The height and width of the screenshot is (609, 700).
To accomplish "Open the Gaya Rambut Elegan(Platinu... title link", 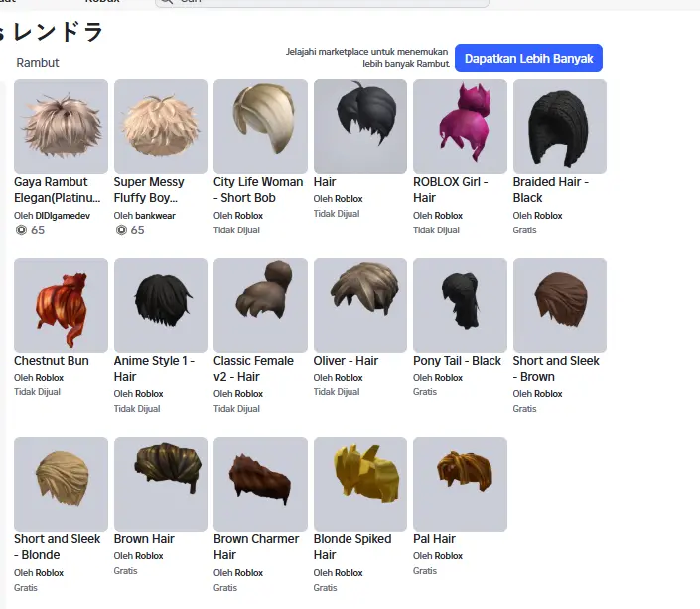I will tap(58, 190).
